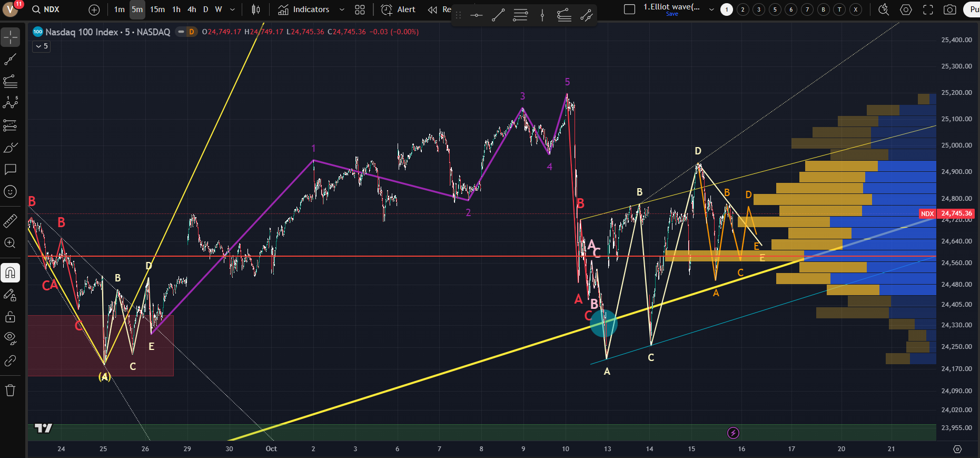Viewport: 980px width, 458px height.
Task: Open the brush drawing tool
Action: tap(10, 148)
